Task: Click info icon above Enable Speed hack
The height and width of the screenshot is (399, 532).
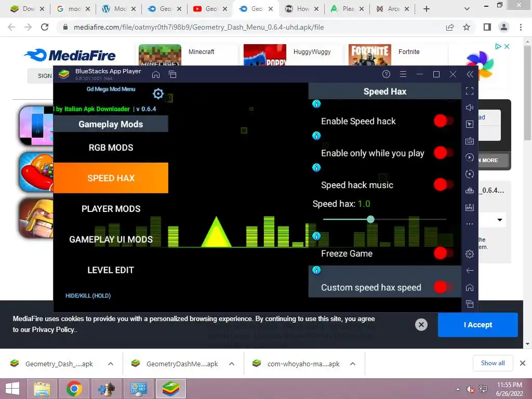Action: [x=316, y=104]
